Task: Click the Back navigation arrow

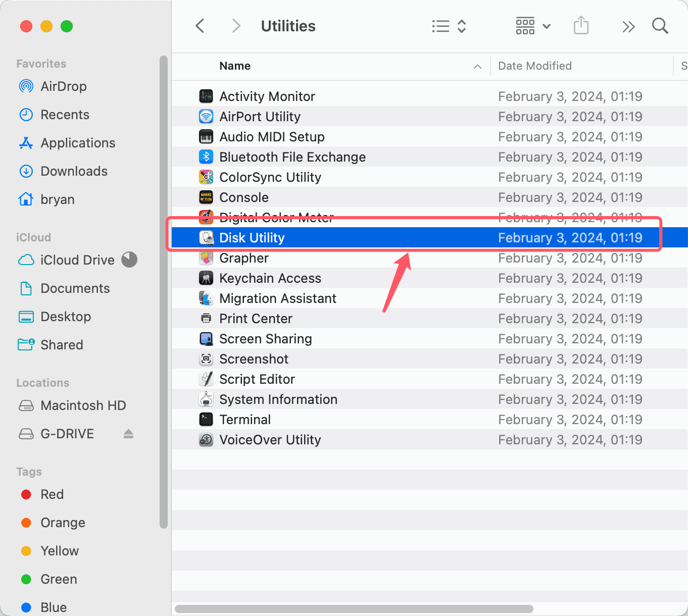Action: tap(200, 26)
